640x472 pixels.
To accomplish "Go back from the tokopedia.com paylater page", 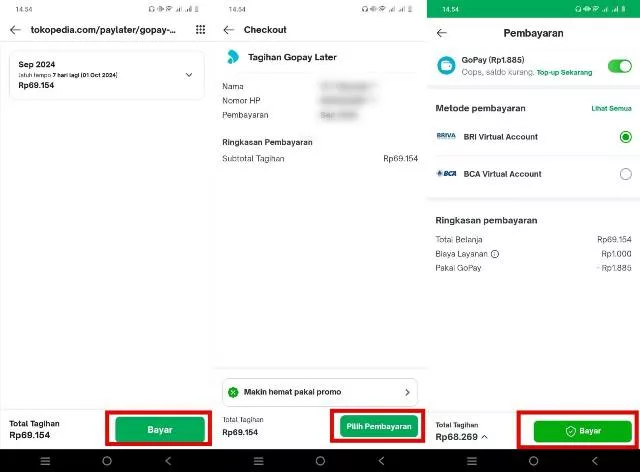I will pos(15,30).
